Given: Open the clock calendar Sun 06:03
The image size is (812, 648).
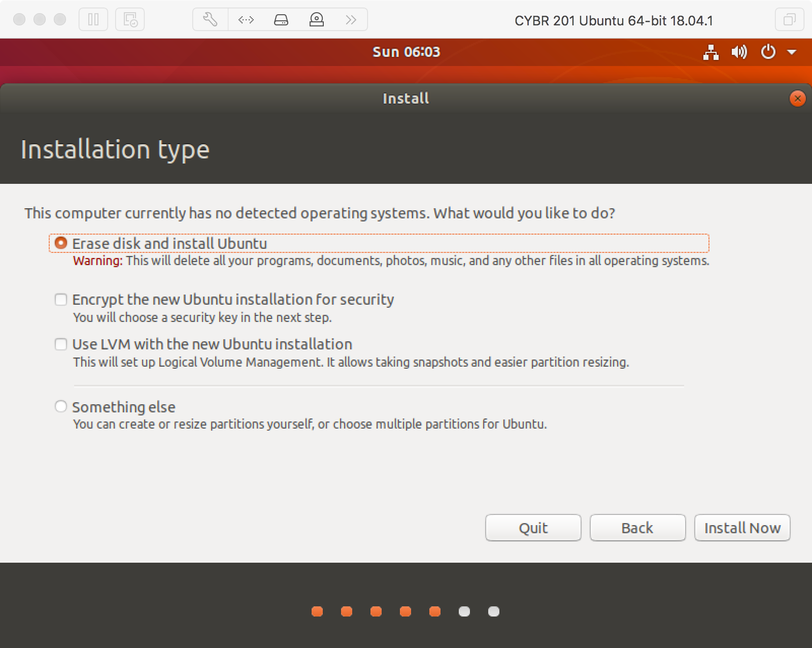Looking at the screenshot, I should tap(406, 52).
